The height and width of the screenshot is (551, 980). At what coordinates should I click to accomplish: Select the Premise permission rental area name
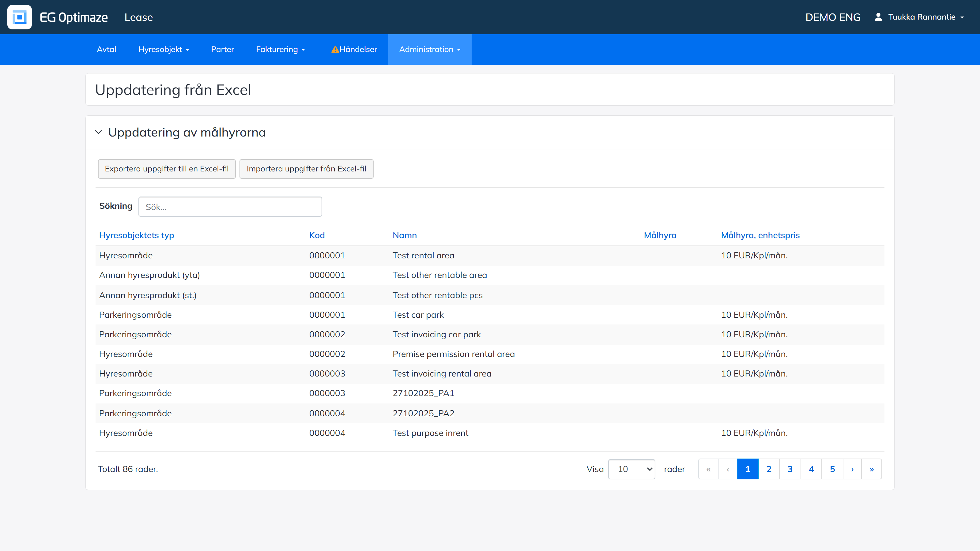pos(454,354)
